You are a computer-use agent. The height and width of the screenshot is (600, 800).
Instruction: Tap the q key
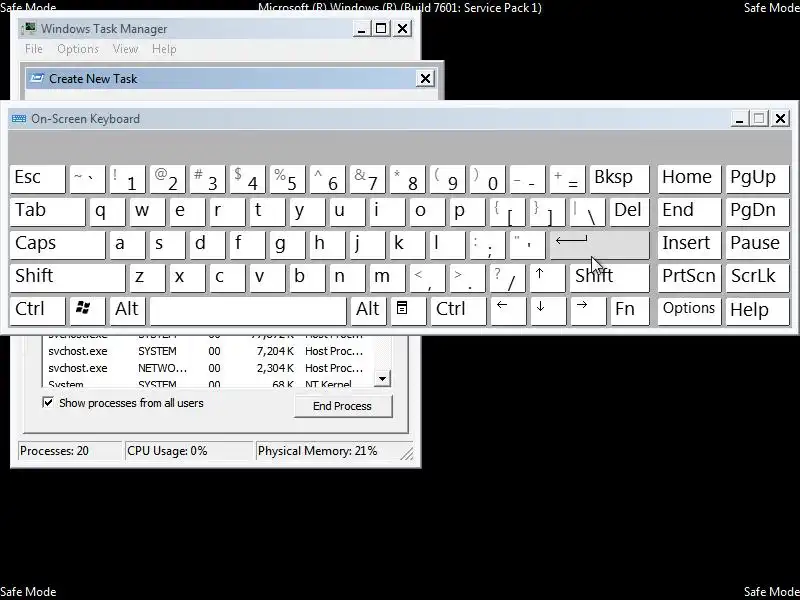(x=107, y=212)
